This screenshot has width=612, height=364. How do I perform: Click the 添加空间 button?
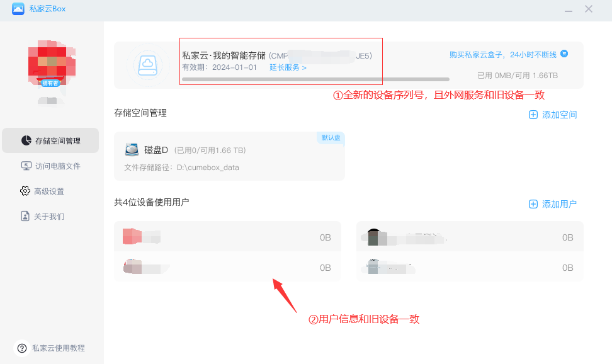pyautogui.click(x=553, y=115)
